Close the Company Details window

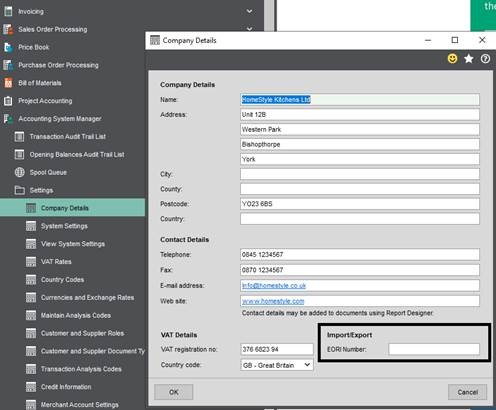click(x=482, y=40)
